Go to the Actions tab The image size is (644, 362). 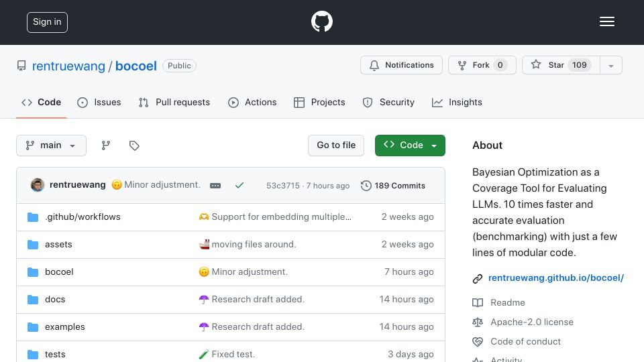pos(252,102)
